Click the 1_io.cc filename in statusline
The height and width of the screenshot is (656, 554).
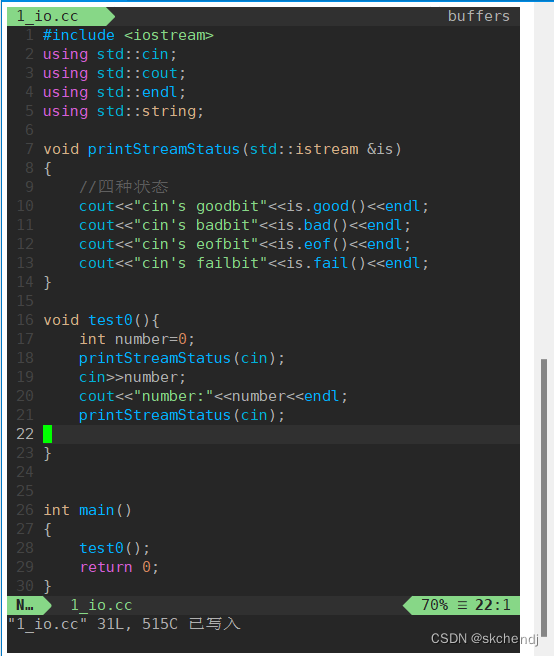tap(101, 605)
